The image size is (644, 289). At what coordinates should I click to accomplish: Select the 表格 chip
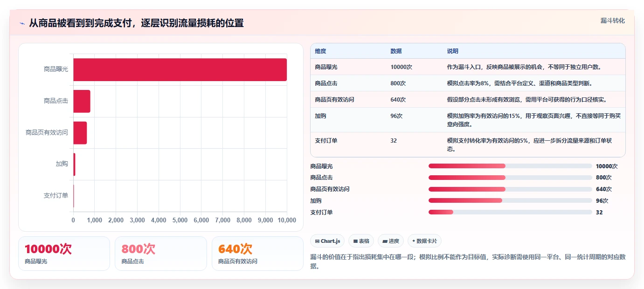click(x=361, y=241)
